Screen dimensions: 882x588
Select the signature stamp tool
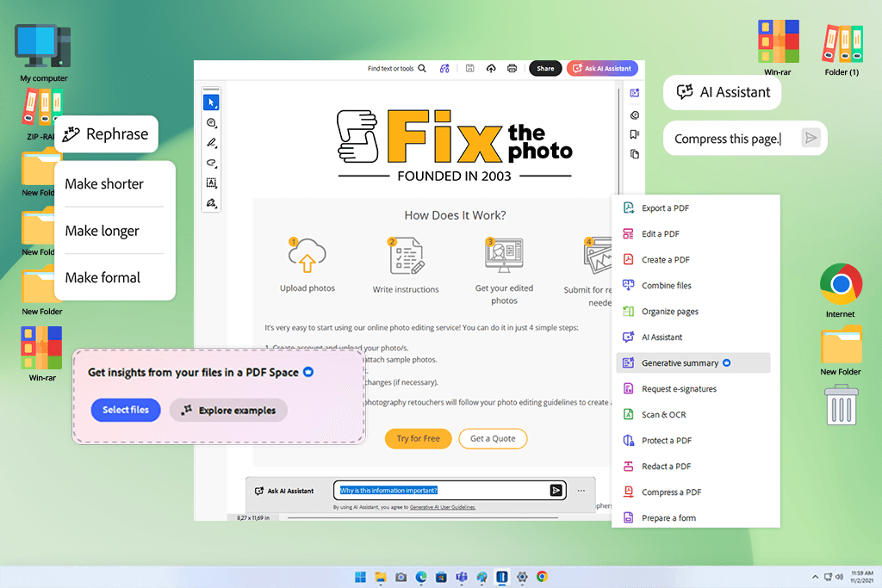(x=212, y=203)
